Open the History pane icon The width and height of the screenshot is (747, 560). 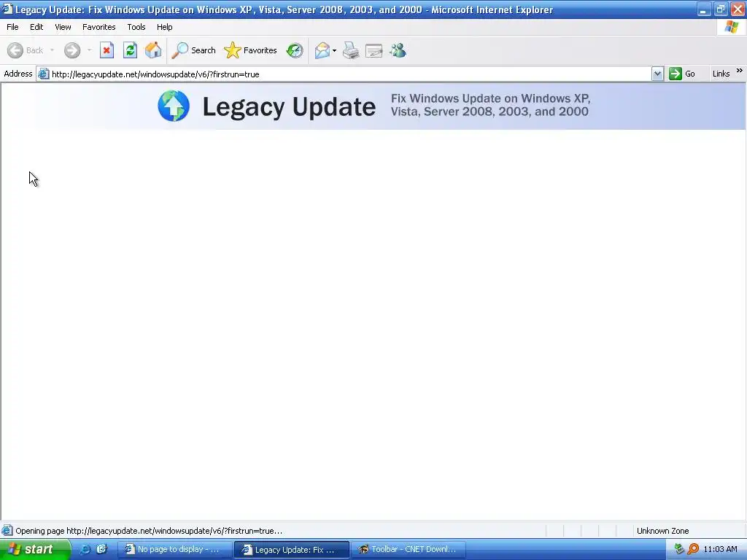tap(295, 50)
